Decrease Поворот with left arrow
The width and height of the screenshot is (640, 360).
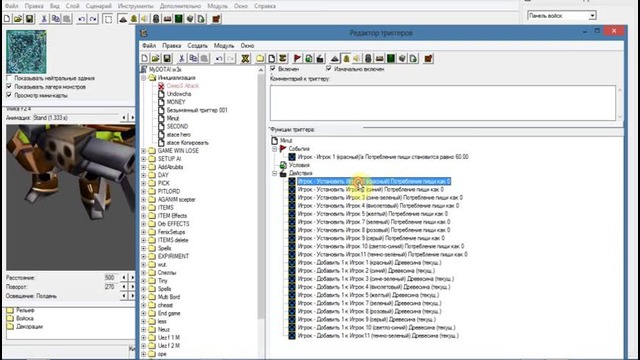click(x=124, y=287)
